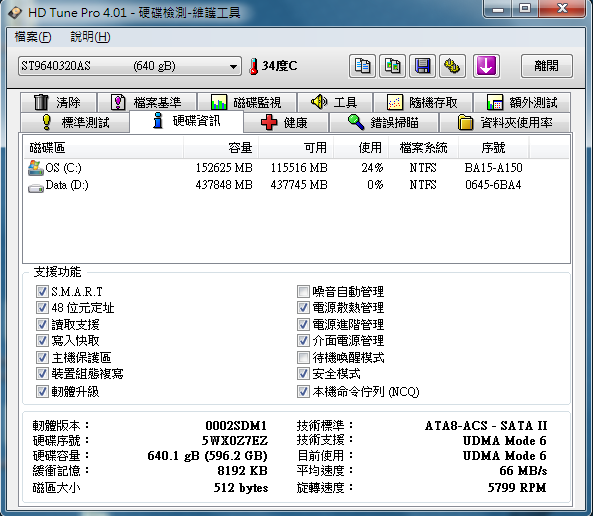Open the 額外測試 extra tests tab

pyautogui.click(x=522, y=102)
